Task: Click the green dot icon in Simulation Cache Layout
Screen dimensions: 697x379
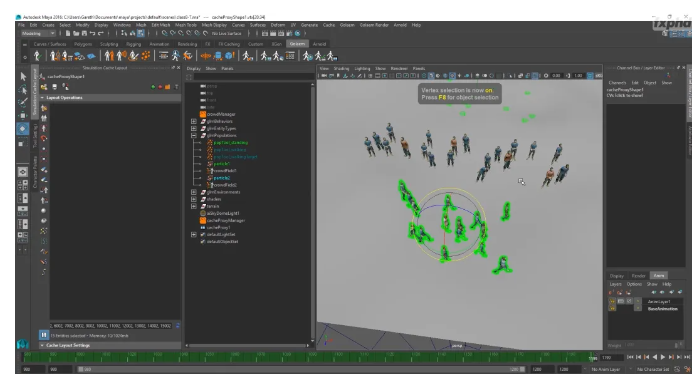Action: (153, 87)
